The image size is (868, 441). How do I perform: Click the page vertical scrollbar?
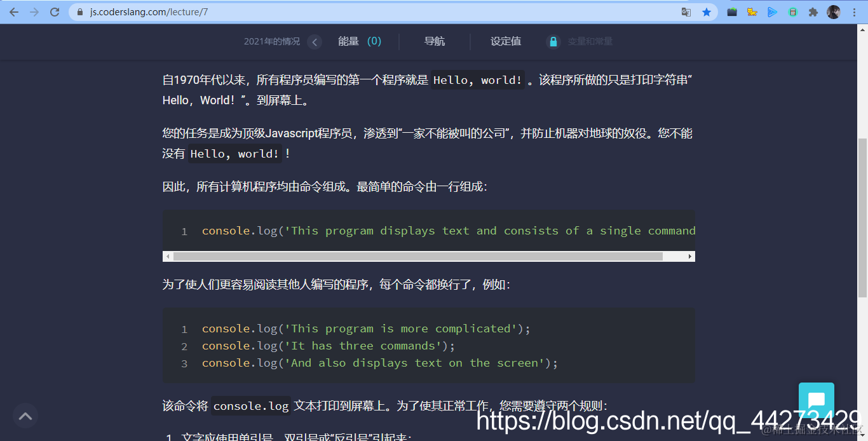click(x=862, y=217)
